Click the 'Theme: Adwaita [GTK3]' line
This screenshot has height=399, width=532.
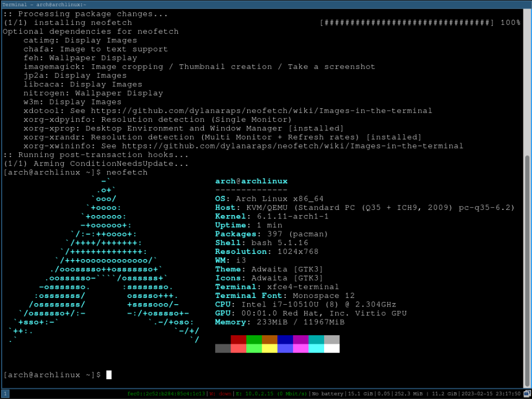(269, 270)
